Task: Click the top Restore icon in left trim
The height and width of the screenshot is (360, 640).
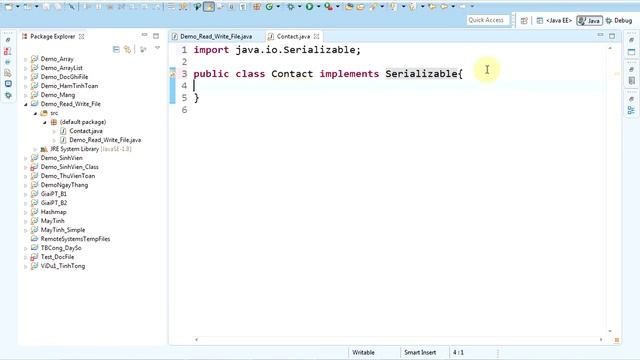Action: coord(8,40)
